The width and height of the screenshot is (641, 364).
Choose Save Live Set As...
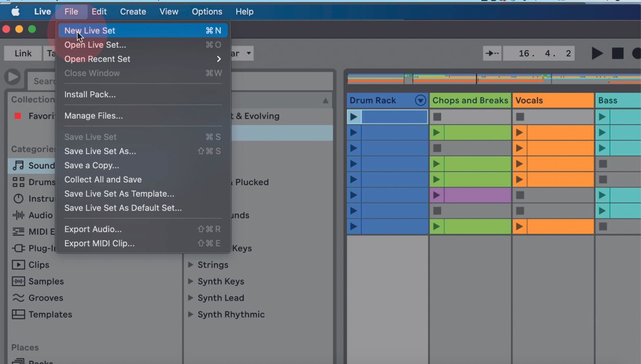click(143, 151)
